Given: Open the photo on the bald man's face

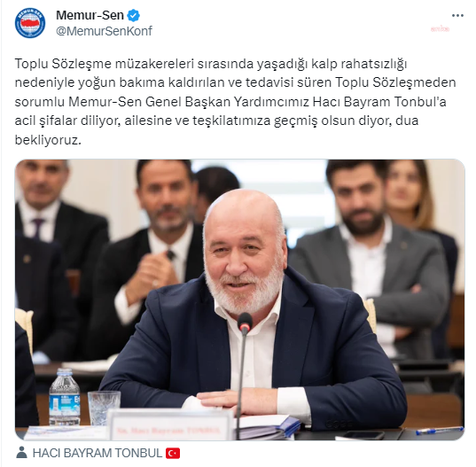Looking at the screenshot, I should click(245, 252).
